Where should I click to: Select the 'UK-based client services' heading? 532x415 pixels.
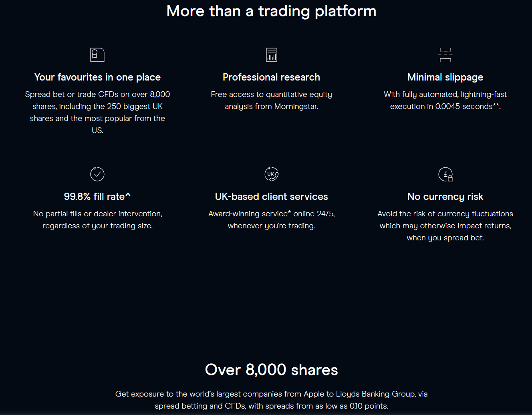pyautogui.click(x=272, y=196)
